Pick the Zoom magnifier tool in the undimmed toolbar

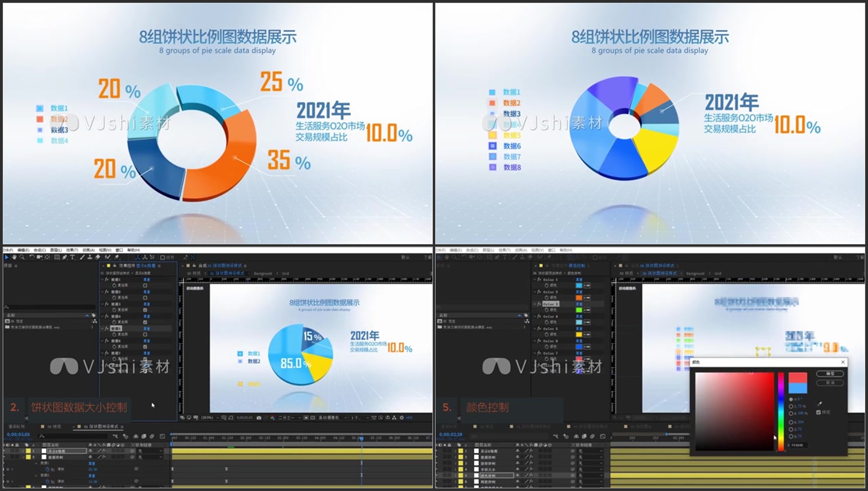point(22,258)
